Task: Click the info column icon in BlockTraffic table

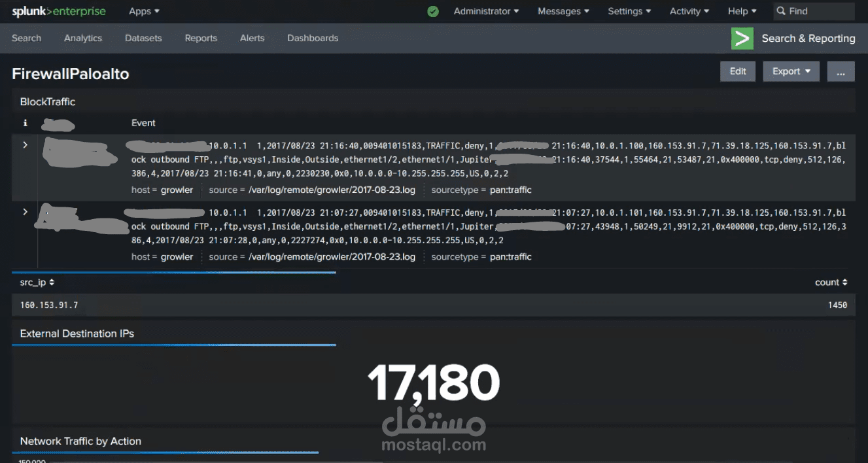Action: [x=25, y=123]
